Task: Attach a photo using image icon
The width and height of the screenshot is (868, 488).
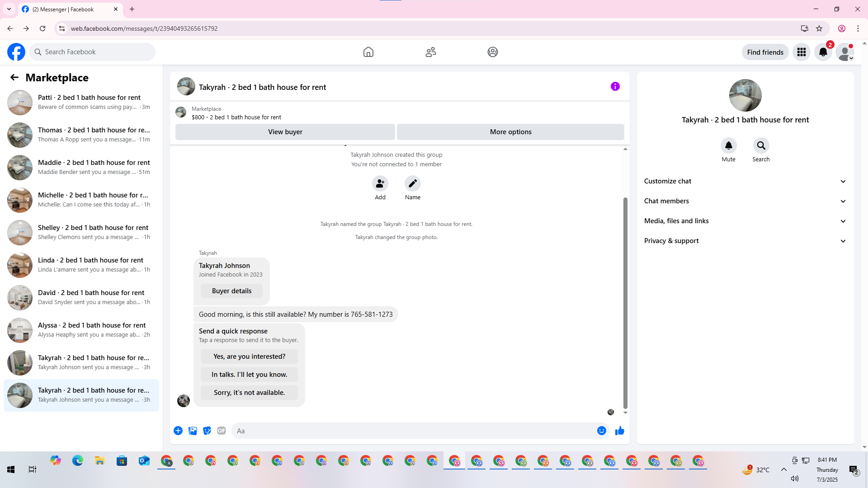Action: (x=193, y=431)
